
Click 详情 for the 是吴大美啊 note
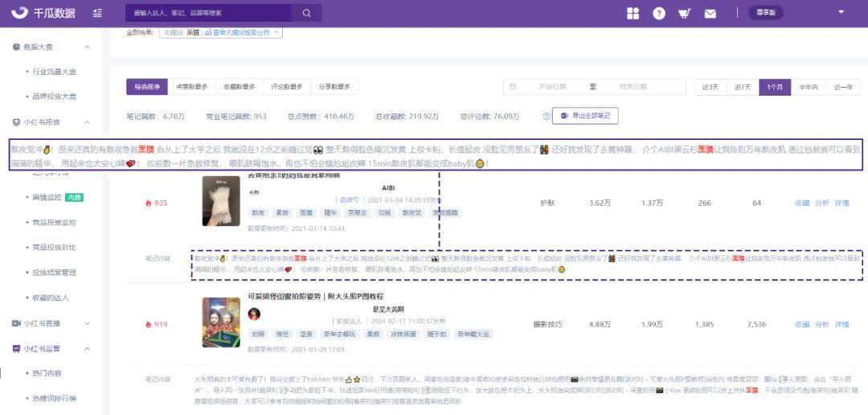click(x=842, y=324)
